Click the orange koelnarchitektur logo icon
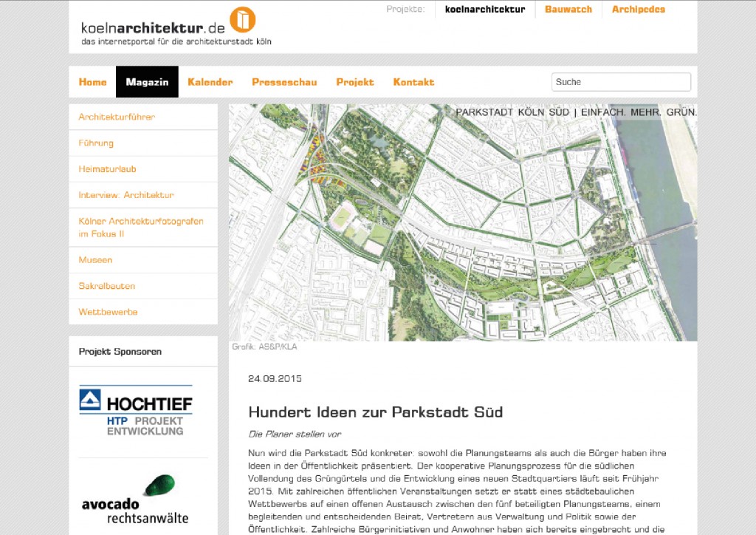This screenshot has width=756, height=535. point(242,20)
